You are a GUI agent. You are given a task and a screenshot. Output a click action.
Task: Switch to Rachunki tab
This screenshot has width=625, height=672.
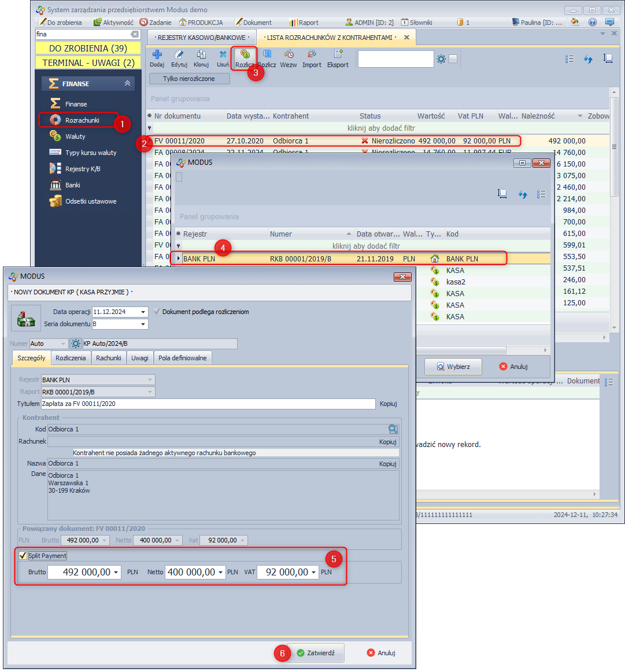coord(108,358)
